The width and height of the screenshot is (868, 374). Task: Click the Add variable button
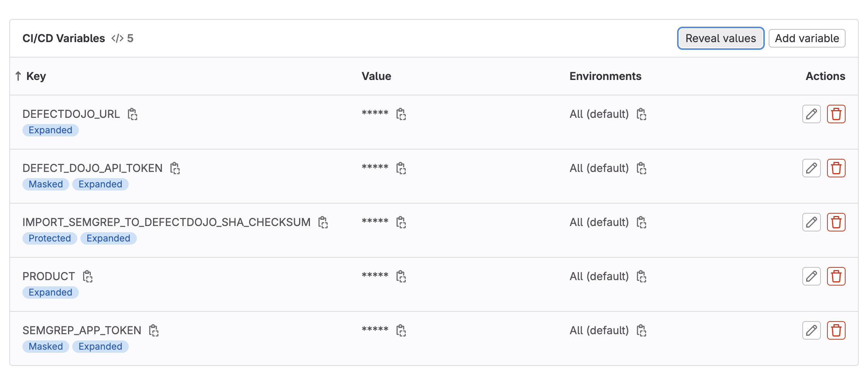tap(807, 38)
